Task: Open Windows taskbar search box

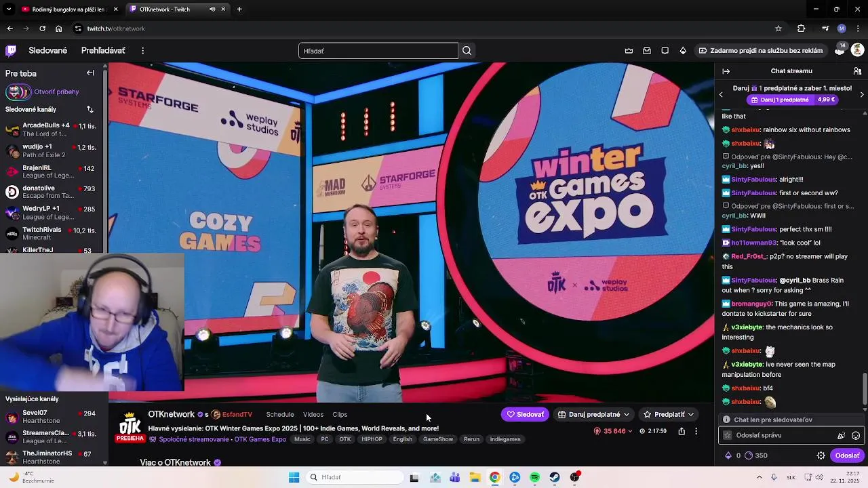Action: (x=354, y=477)
